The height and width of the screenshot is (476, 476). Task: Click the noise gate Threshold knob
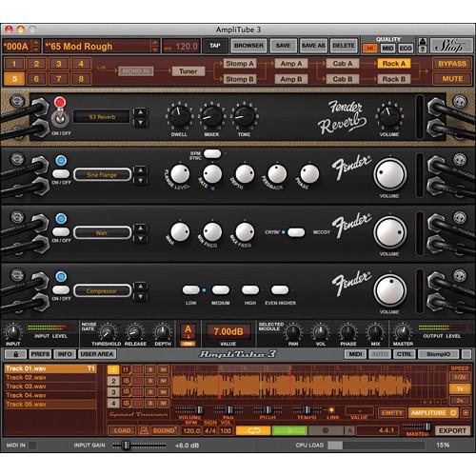tap(107, 332)
